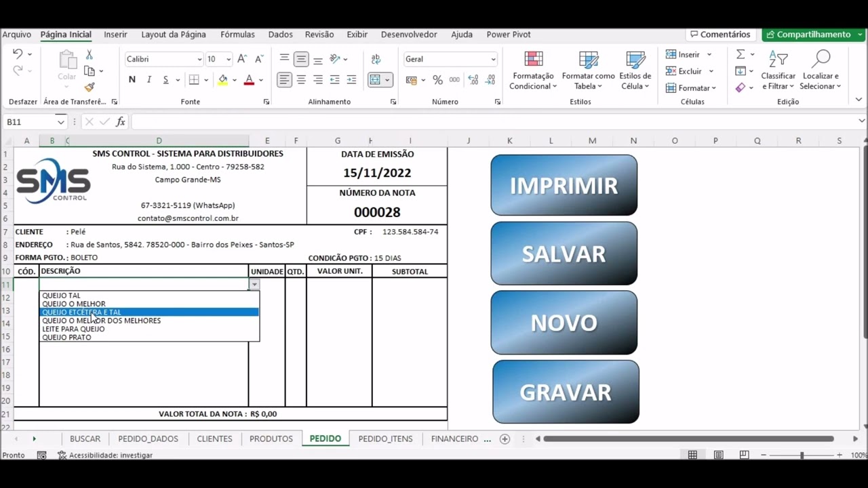Open Classificar e Filtrar dropdown
Viewport: 868px width, 488px height.
(778, 70)
